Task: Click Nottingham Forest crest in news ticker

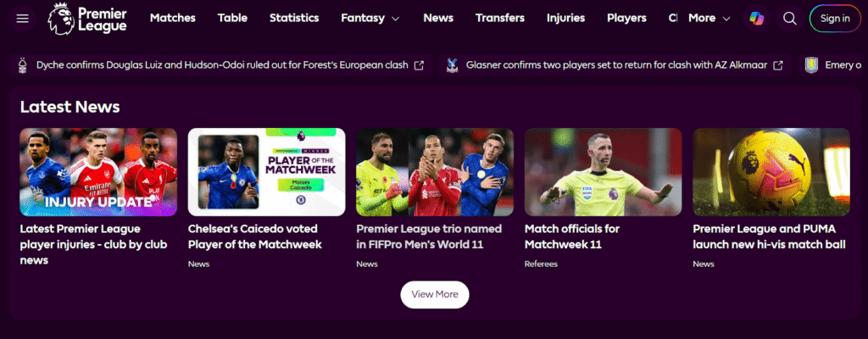Action: [23, 64]
